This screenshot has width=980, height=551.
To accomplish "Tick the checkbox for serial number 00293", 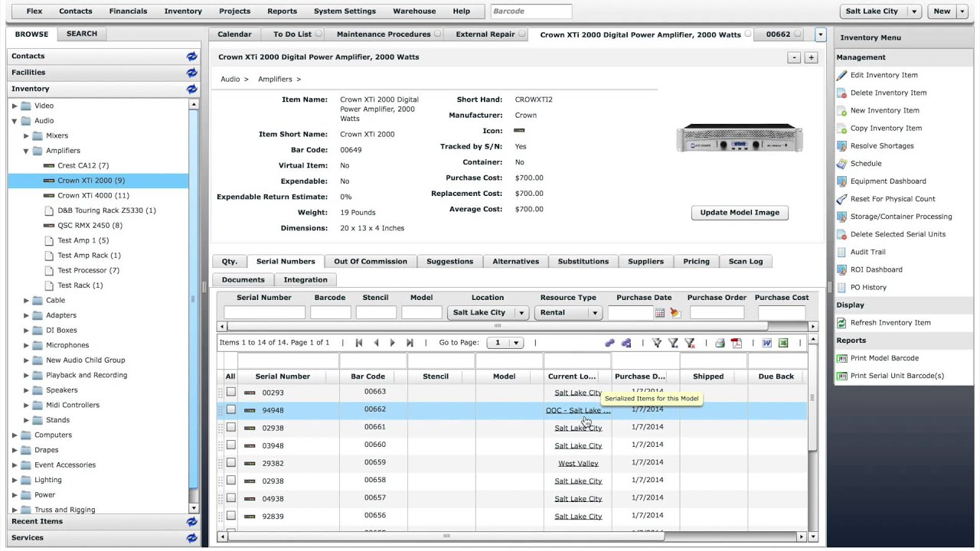I will click(x=231, y=392).
